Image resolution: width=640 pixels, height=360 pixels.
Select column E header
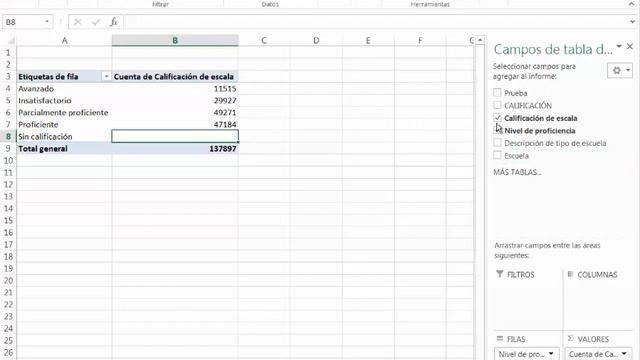pos(368,40)
